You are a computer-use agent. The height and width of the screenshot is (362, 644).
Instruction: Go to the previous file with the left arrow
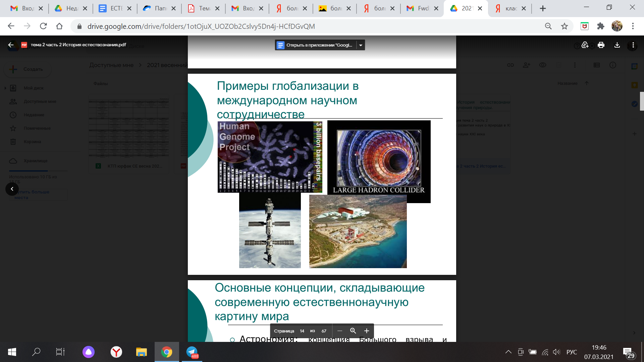(12, 189)
